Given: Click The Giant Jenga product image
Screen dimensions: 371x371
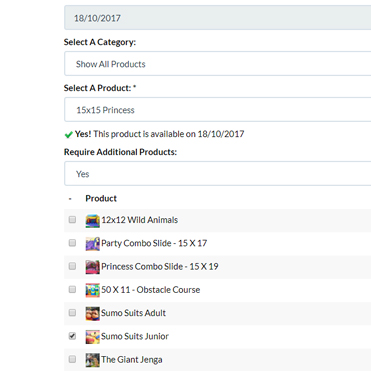Looking at the screenshot, I should [x=92, y=360].
